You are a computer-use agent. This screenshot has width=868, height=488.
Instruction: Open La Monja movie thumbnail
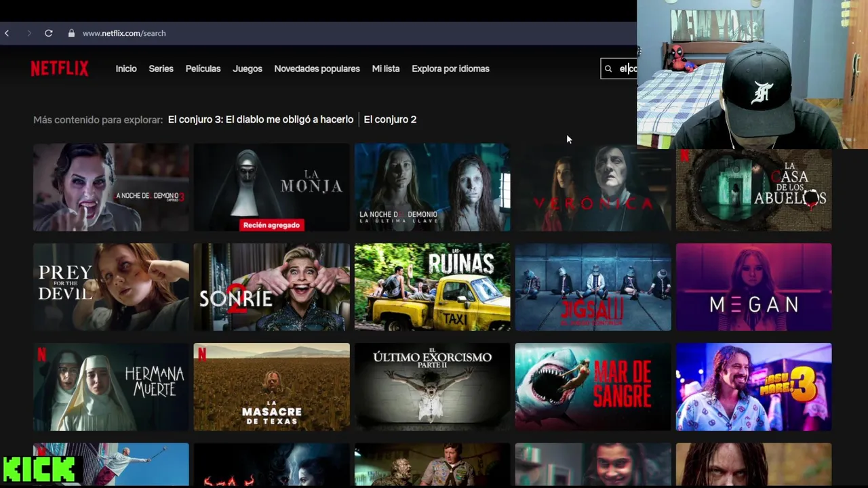tap(272, 187)
